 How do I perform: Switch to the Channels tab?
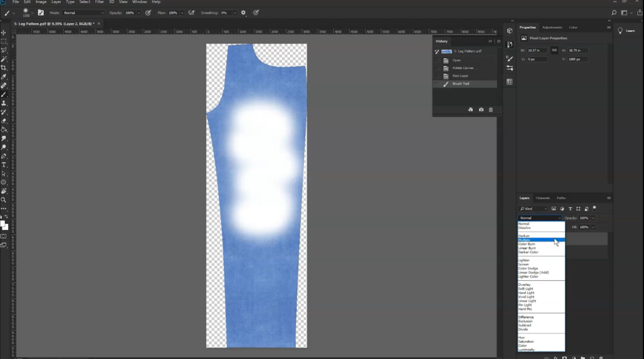[x=543, y=198]
